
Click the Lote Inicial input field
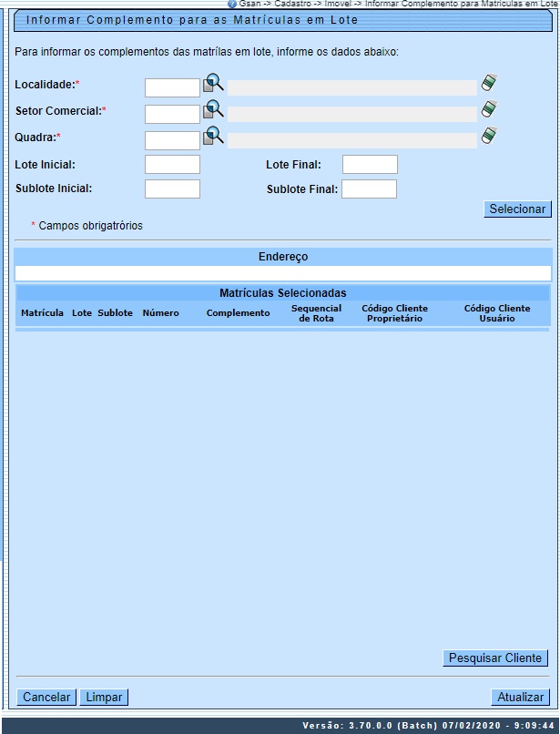[172, 165]
